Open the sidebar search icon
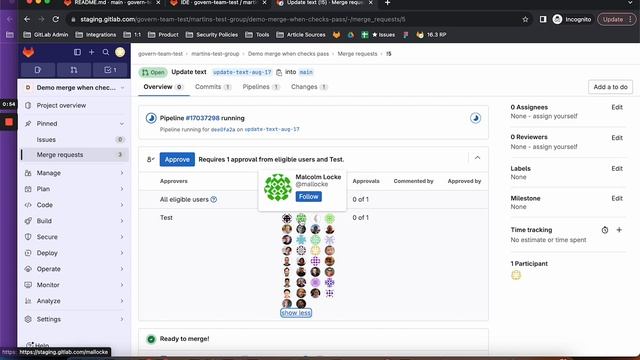Screen dimensions: 640x360 click(106, 52)
